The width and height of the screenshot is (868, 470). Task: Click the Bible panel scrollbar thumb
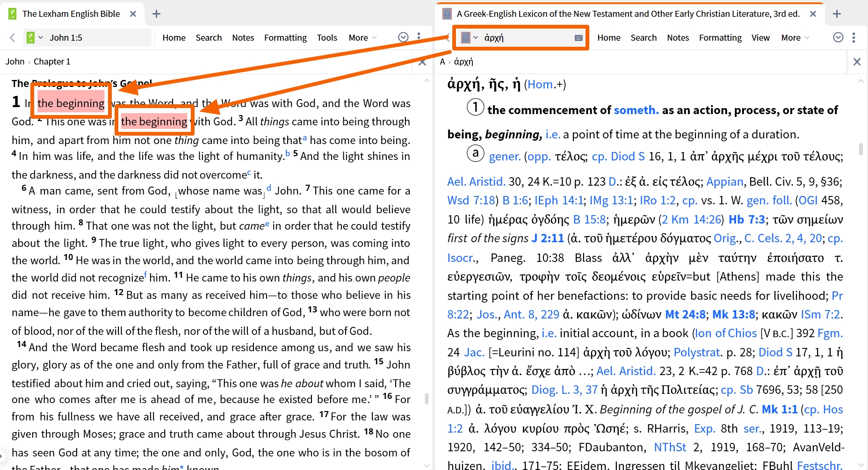tap(427, 398)
